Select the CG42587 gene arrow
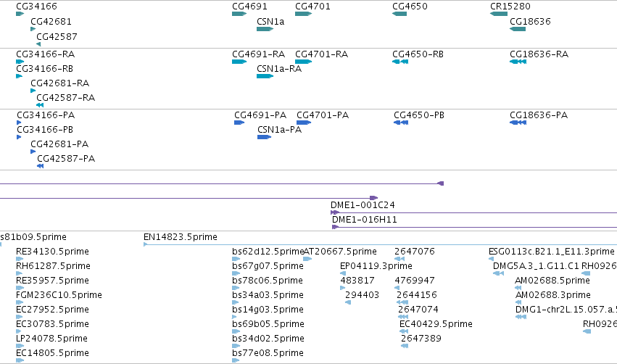 pos(38,44)
